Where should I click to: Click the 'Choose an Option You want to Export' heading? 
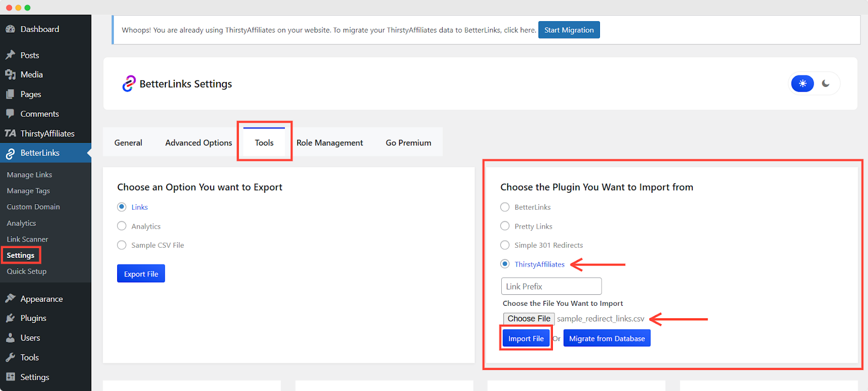pos(200,187)
